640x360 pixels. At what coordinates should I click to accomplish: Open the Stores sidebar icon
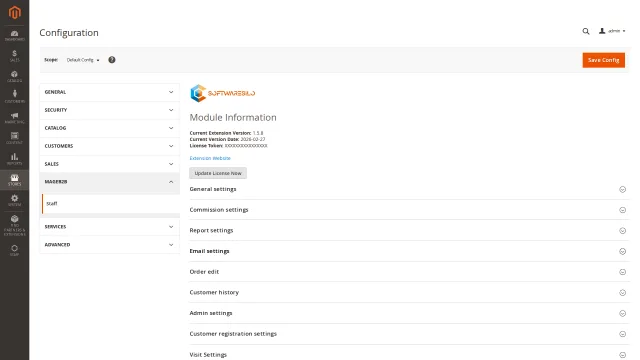click(x=14, y=180)
